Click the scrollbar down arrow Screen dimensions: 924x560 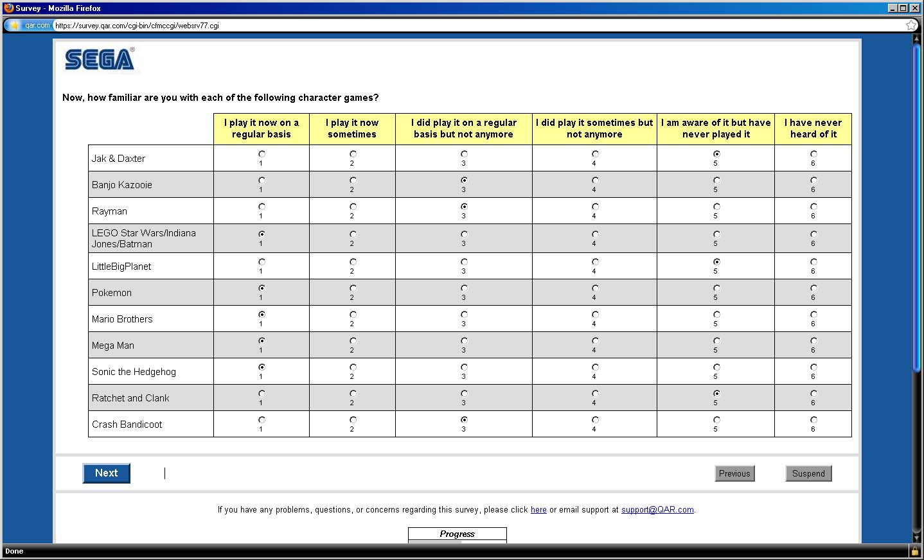(x=917, y=538)
